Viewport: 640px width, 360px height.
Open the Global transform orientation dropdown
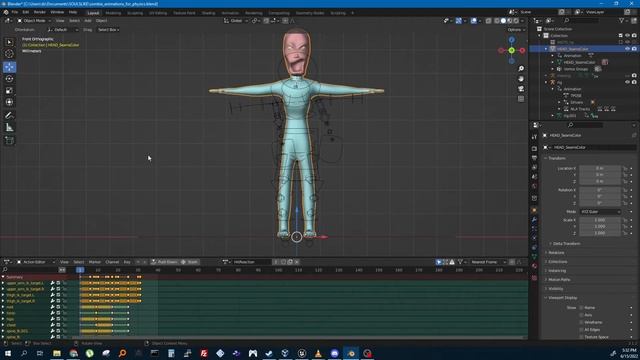(236, 21)
